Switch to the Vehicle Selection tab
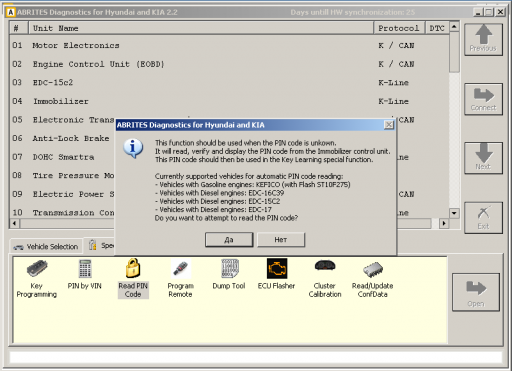 click(x=46, y=247)
